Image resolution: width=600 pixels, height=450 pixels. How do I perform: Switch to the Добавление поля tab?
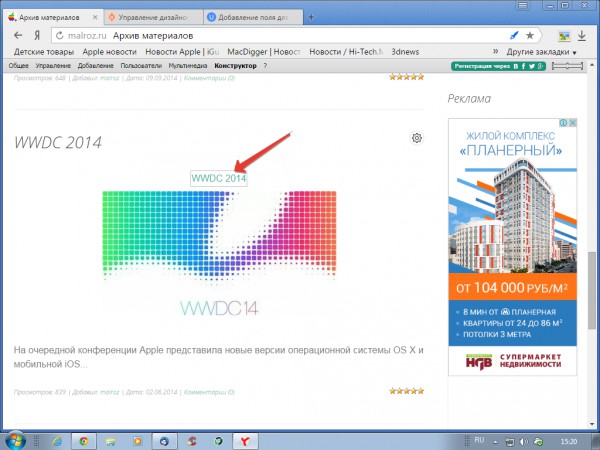[253, 17]
